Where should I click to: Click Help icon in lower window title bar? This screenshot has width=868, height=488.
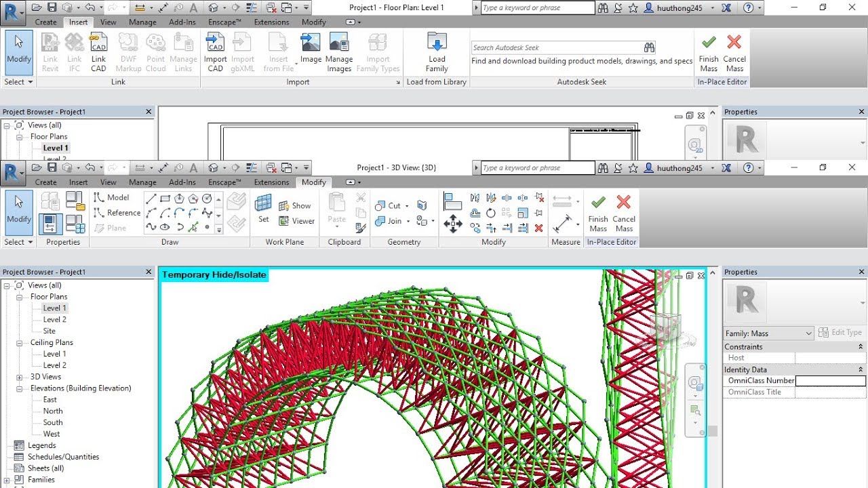point(748,168)
